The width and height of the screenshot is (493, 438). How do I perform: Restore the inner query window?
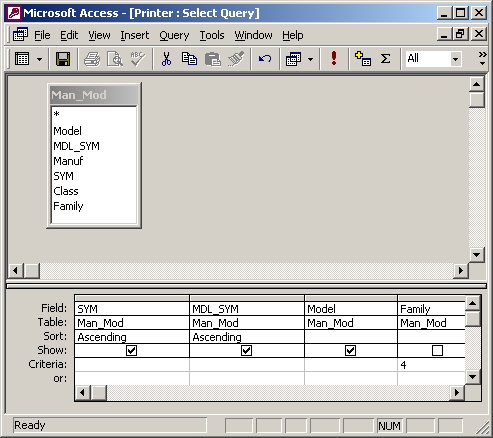click(460, 34)
